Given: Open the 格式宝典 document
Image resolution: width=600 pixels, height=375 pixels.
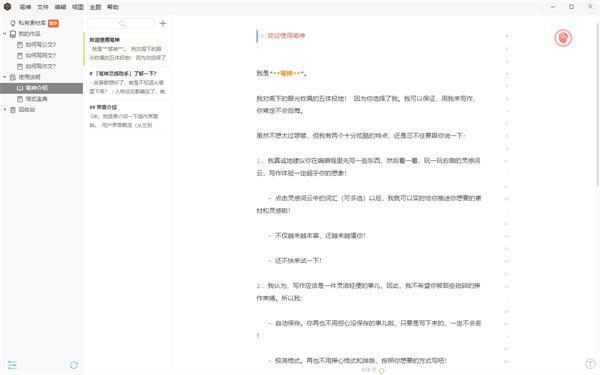Looking at the screenshot, I should (x=37, y=99).
